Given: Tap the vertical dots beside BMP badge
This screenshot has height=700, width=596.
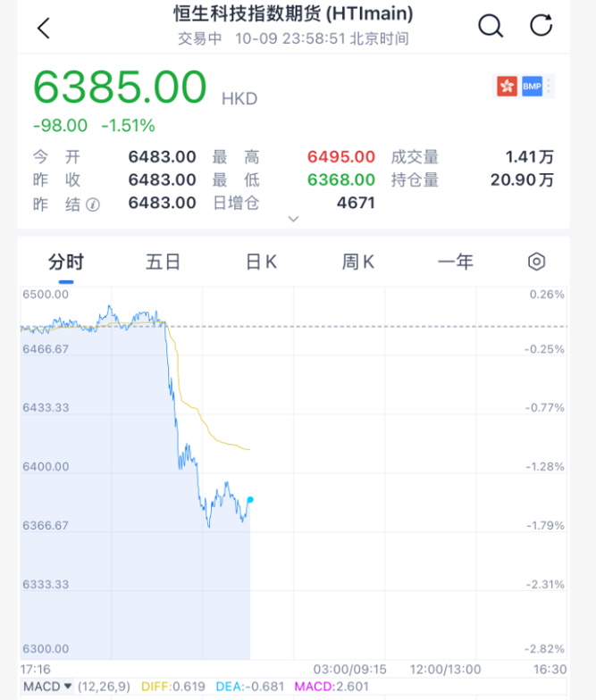Looking at the screenshot, I should tap(549, 87).
